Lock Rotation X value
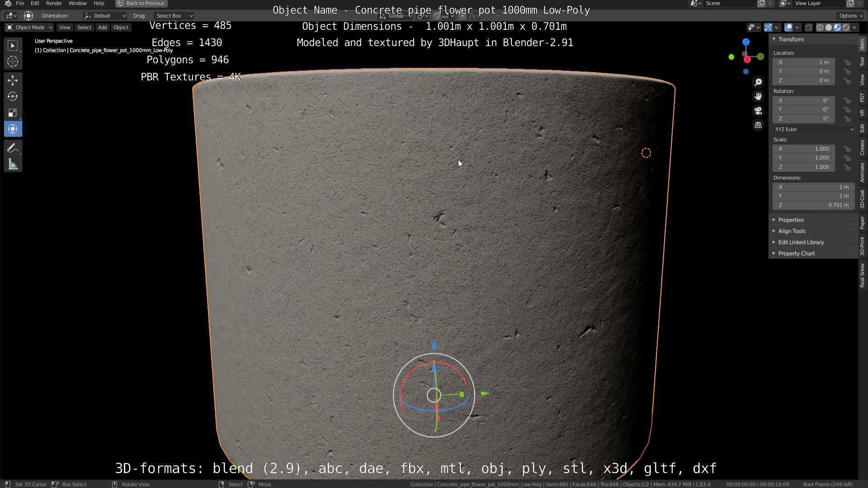The width and height of the screenshot is (868, 488). pos(847,100)
